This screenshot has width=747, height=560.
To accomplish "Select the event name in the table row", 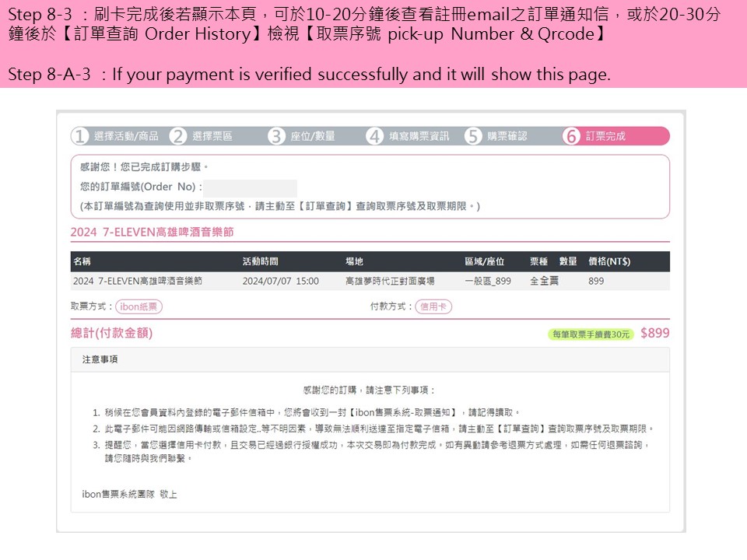I will click(137, 281).
